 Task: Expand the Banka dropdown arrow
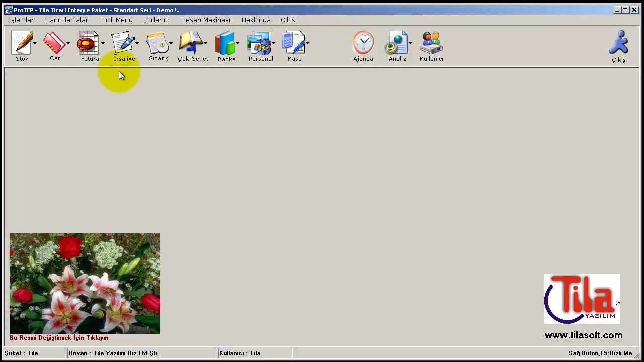tap(237, 44)
